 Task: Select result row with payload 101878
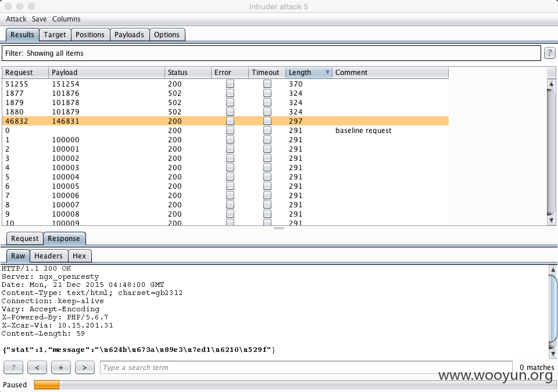point(225,102)
